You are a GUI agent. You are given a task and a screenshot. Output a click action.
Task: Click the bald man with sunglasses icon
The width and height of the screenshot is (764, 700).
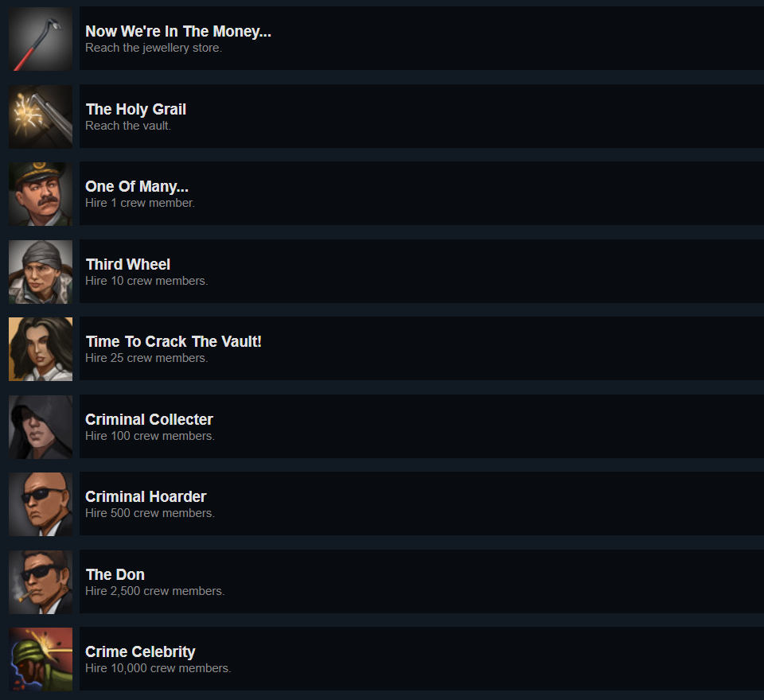coord(41,504)
